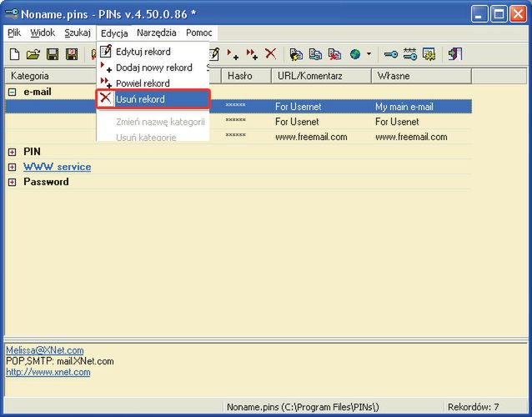Screen dimensions: 532x417
Task: Click the Noname.pins window title bar
Action: coord(238,14)
